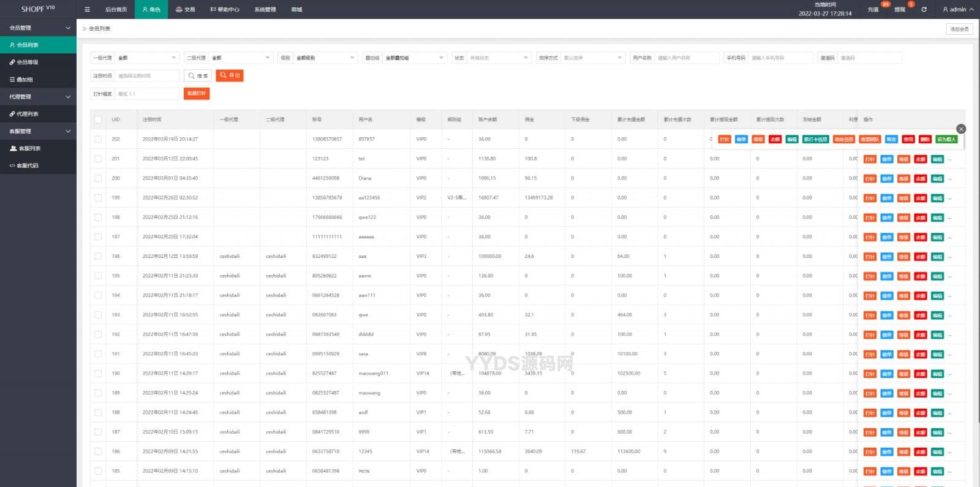Open the 状态 status dropdown

[x=499, y=58]
